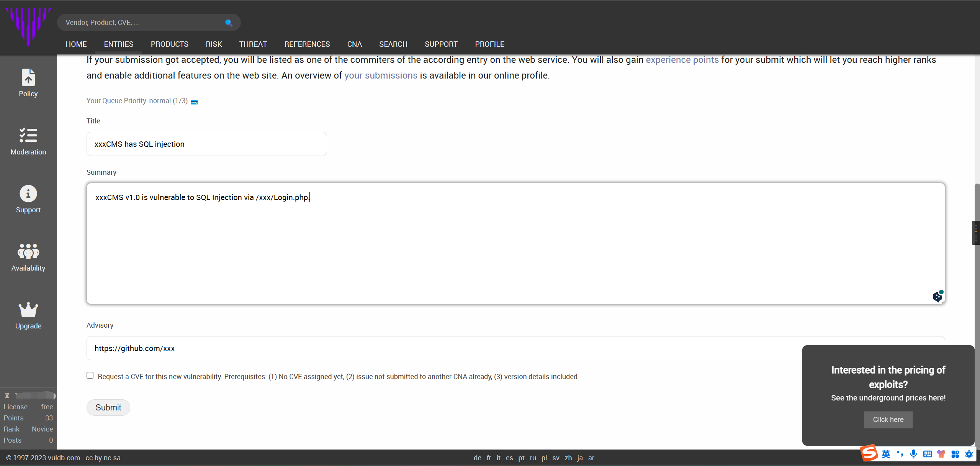980x466 pixels.
Task: Open Sogou soft keyboard icon
Action: tap(928, 454)
